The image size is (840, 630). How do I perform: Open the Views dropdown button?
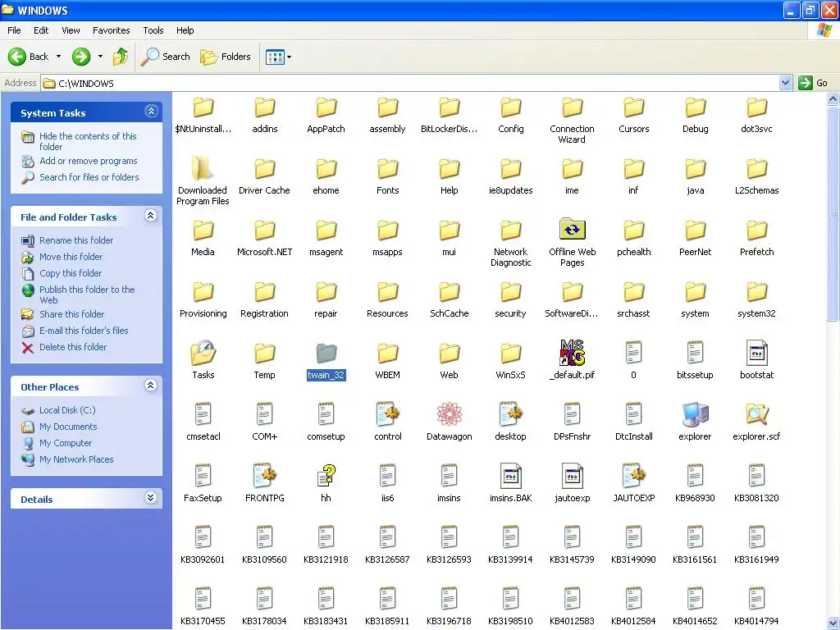click(279, 57)
